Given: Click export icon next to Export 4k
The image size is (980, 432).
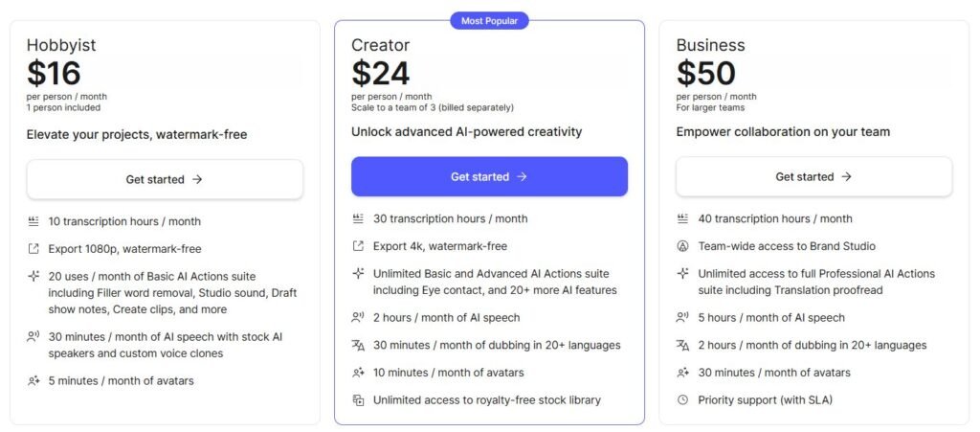Looking at the screenshot, I should [358, 246].
